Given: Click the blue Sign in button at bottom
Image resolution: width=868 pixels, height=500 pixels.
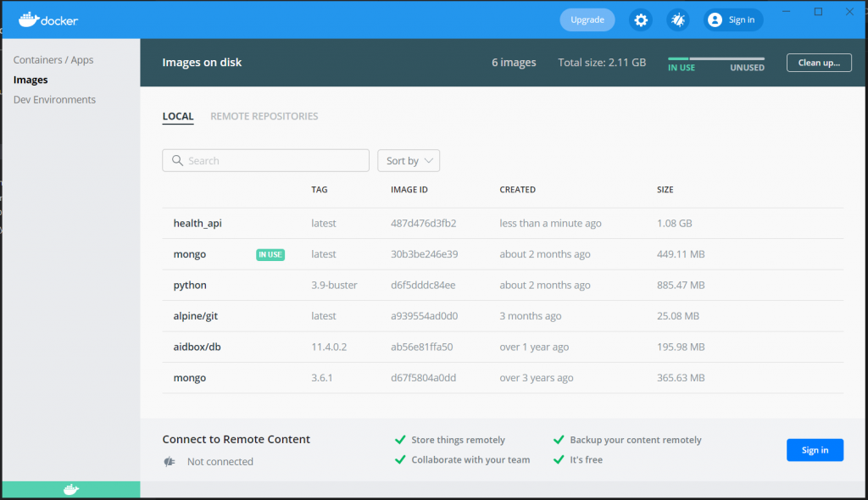Looking at the screenshot, I should (815, 450).
